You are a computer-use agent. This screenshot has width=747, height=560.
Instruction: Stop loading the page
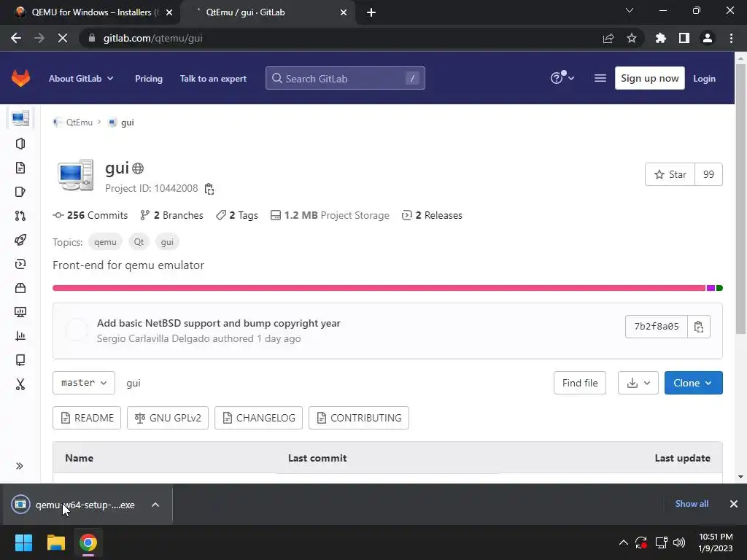click(63, 38)
